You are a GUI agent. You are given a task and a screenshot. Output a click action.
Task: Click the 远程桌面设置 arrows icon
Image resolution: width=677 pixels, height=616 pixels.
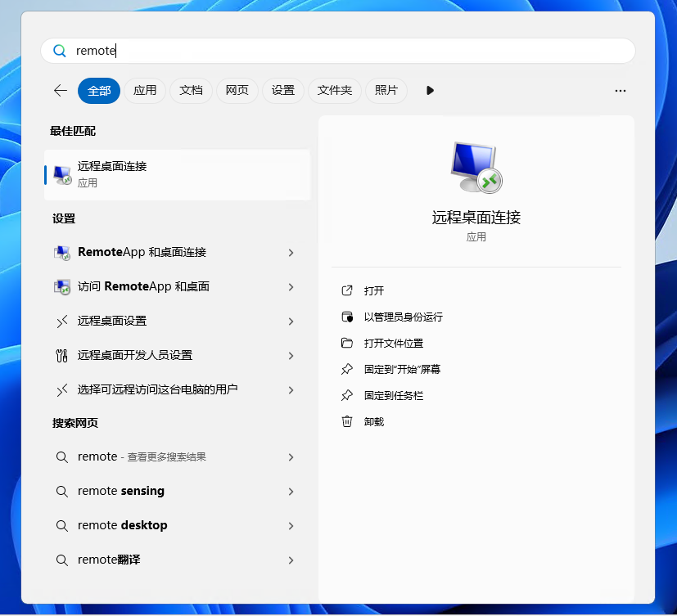click(x=62, y=321)
